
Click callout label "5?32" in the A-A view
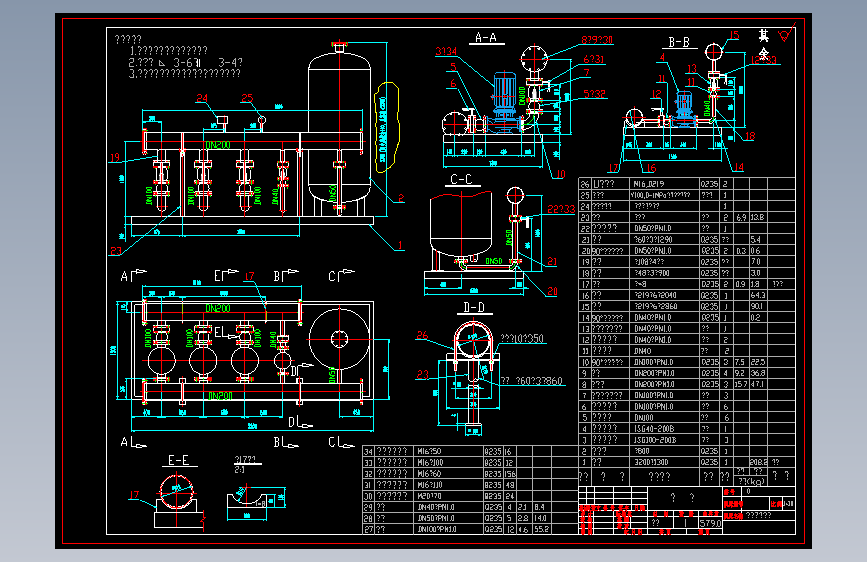coord(595,94)
